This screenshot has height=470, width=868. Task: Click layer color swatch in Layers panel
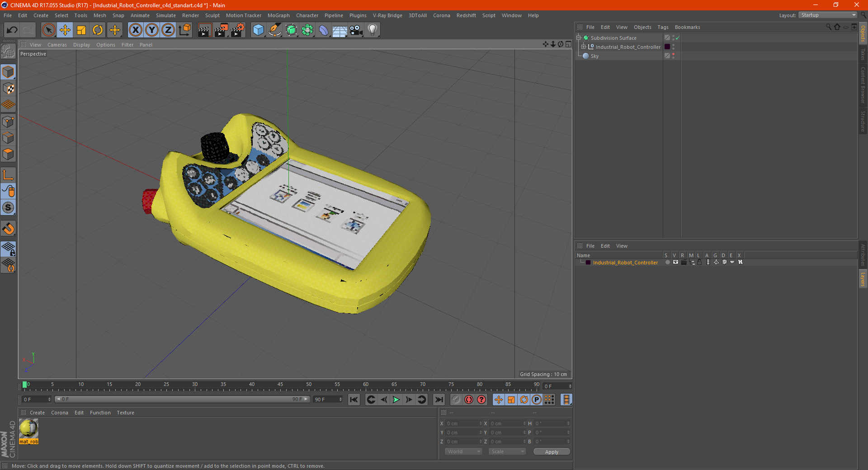[588, 263]
